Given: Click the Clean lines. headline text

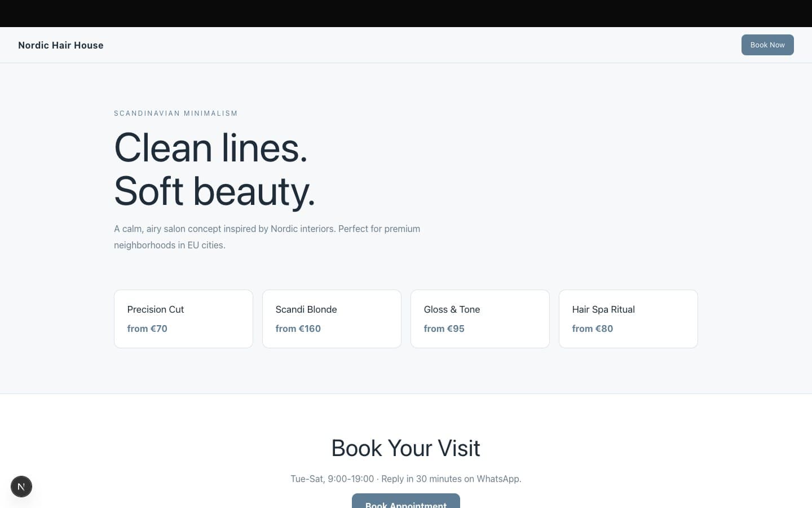Looking at the screenshot, I should coord(211,148).
